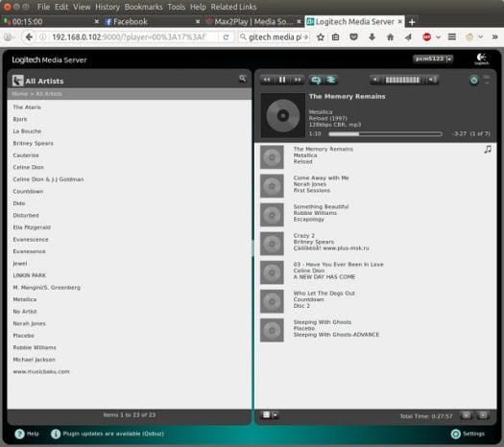Toggle shuffle mode for the playlist
504x447 pixels.
pyautogui.click(x=330, y=80)
